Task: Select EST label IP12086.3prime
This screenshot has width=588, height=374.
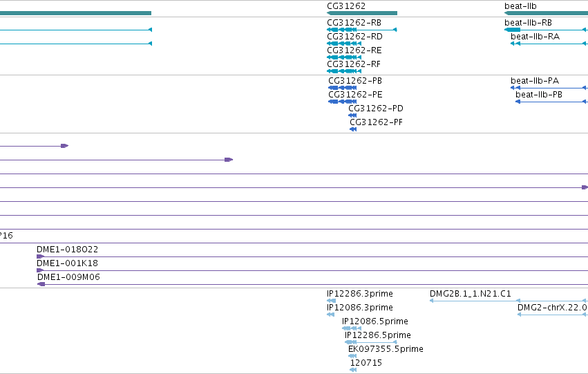Action: coord(360,308)
